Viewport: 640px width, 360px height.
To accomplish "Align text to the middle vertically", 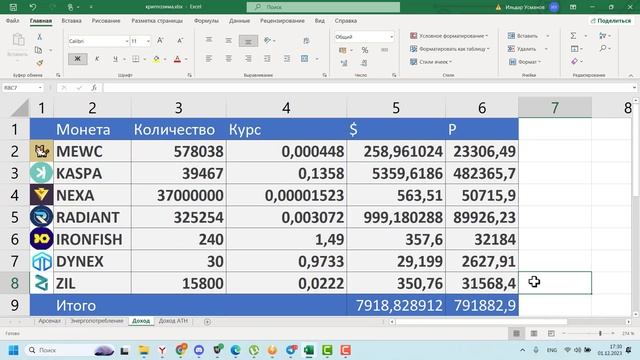I will coord(229,40).
